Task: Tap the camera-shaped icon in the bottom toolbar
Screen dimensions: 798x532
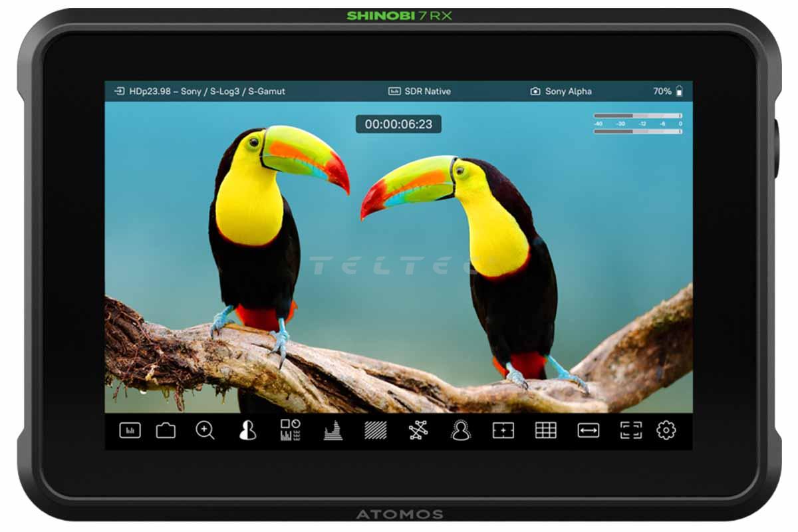Action: point(166,431)
